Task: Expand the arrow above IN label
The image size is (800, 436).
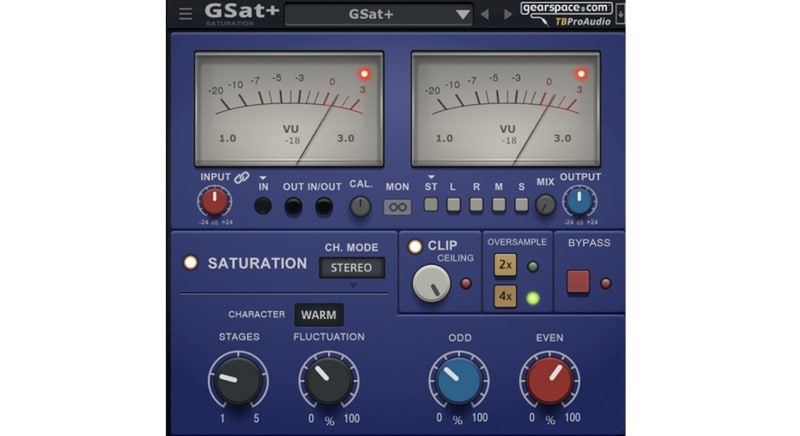Action: coord(263,178)
